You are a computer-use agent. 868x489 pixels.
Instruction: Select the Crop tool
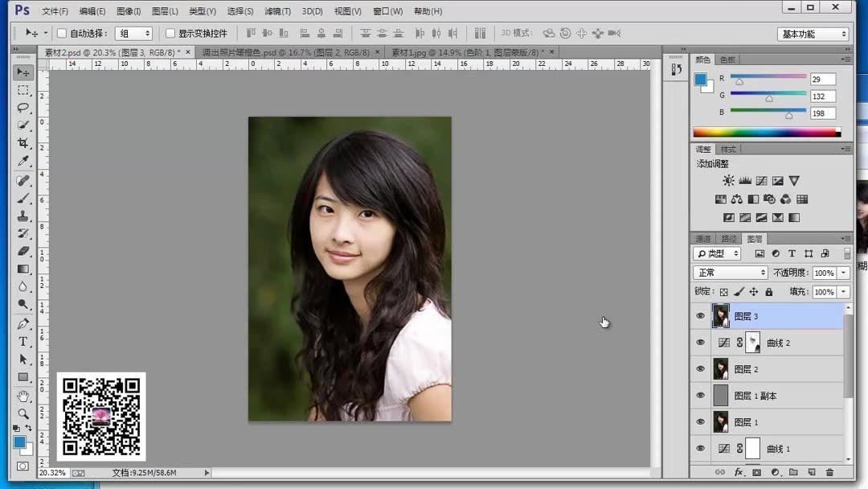tap(23, 142)
